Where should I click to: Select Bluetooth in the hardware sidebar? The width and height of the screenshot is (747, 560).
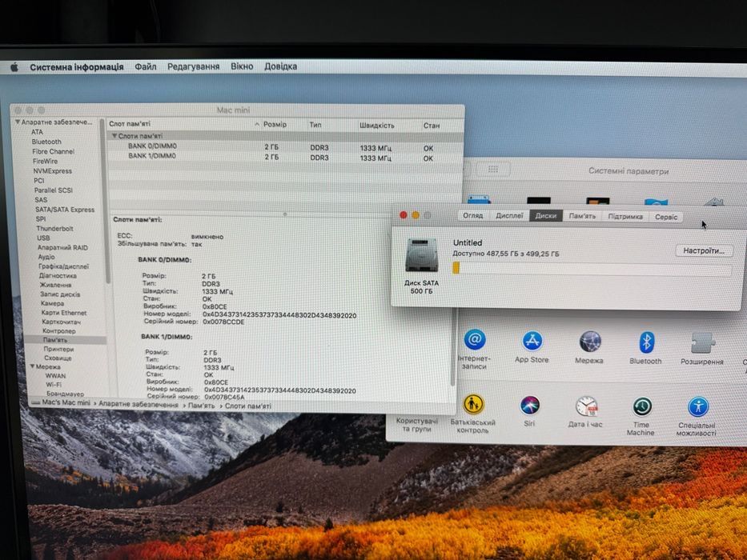(x=46, y=142)
